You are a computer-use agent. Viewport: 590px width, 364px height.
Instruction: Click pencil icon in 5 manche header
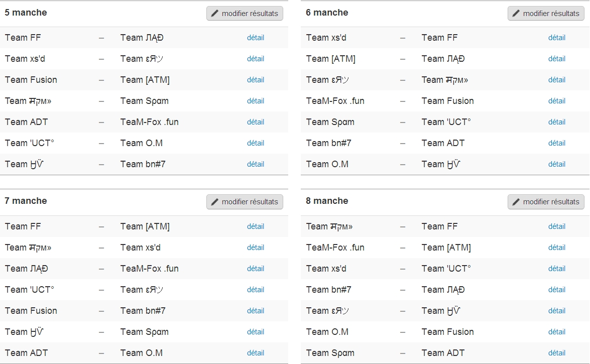214,14
